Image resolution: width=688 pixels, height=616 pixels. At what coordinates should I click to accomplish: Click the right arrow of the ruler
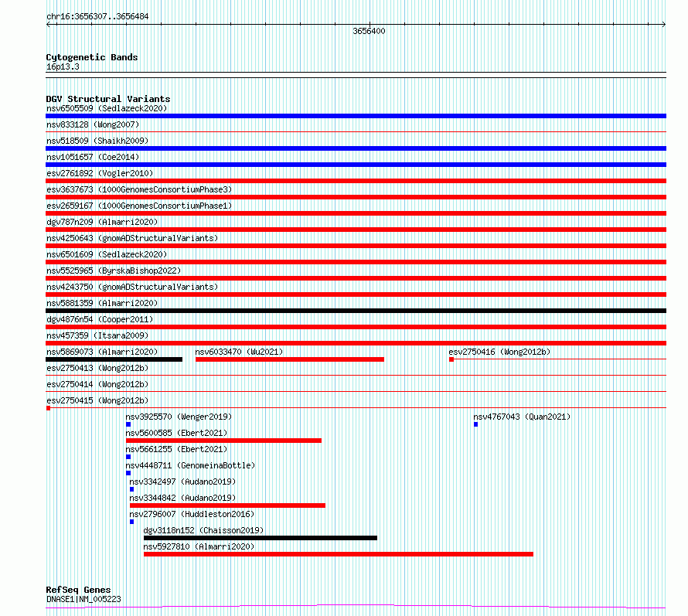(x=663, y=25)
